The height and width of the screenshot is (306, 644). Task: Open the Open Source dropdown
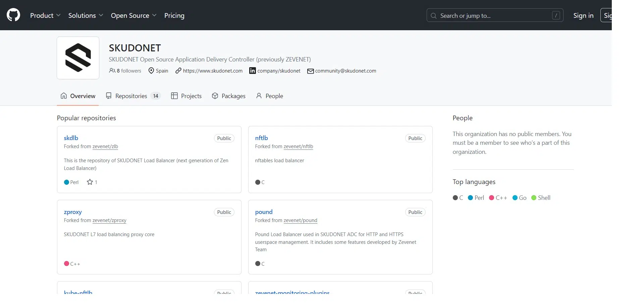tap(133, 15)
